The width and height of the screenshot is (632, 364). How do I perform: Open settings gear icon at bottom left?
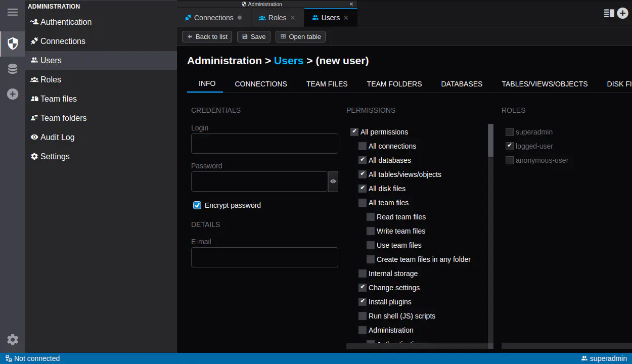point(13,340)
